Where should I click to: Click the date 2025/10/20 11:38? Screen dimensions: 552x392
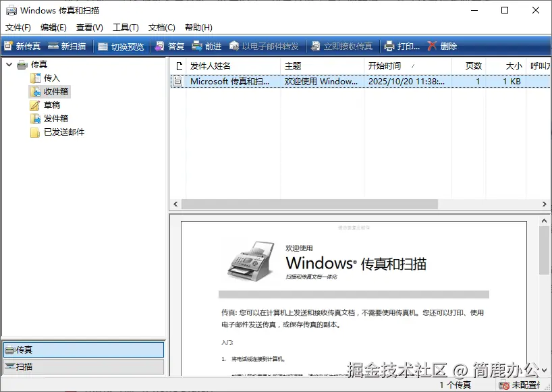[406, 81]
